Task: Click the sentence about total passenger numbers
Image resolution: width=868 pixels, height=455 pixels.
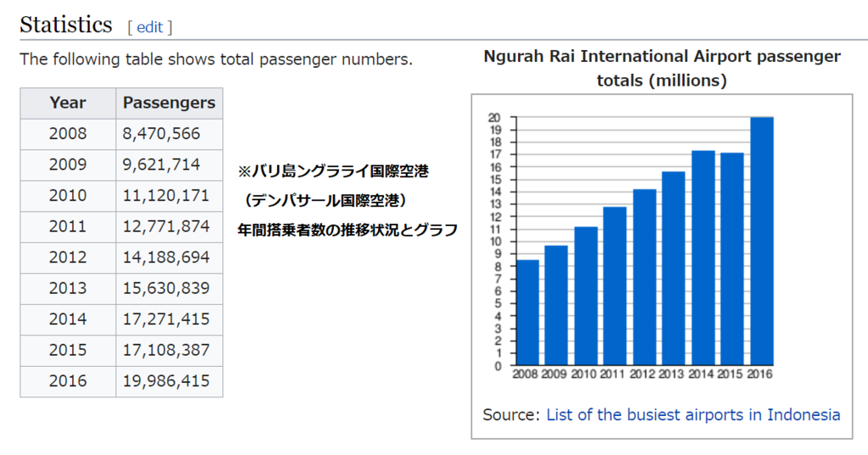Action: tap(216, 59)
